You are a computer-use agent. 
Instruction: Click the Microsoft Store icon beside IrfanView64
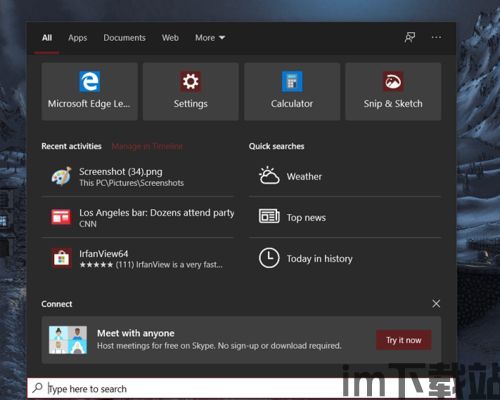[x=61, y=258]
